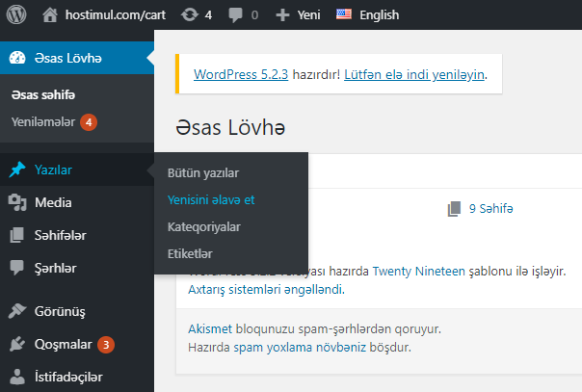Viewport: 582px width, 392px height.
Task: Open Yeniləmələr in the sidebar
Action: point(43,122)
